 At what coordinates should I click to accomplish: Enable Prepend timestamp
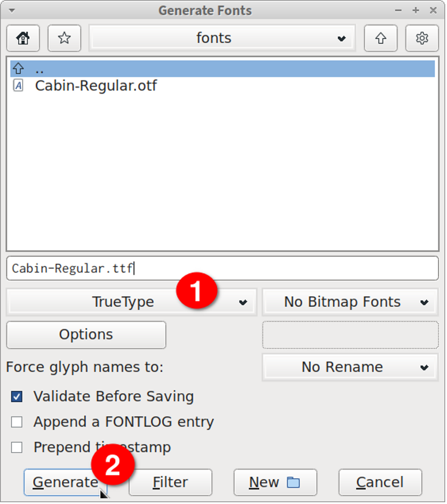pos(16,447)
